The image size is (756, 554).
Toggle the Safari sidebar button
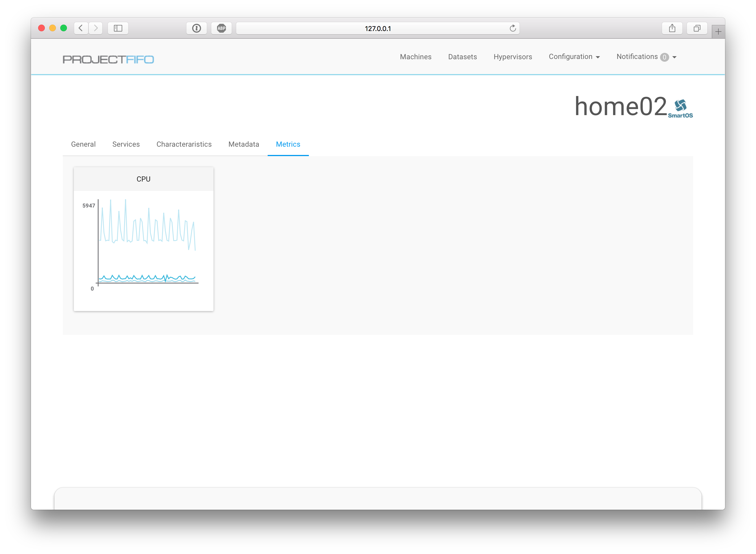pyautogui.click(x=118, y=28)
